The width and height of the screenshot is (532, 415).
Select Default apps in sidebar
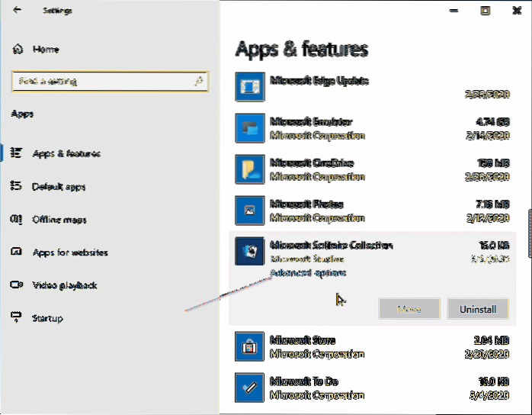59,187
